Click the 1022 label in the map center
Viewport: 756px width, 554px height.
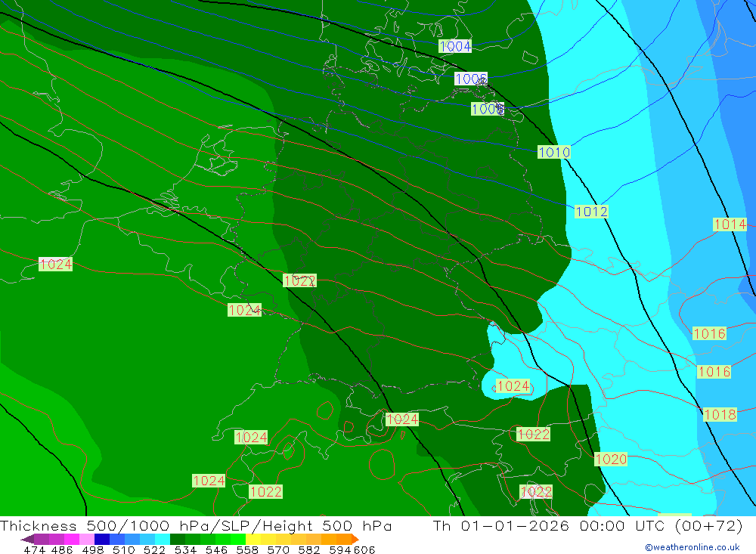(x=299, y=280)
